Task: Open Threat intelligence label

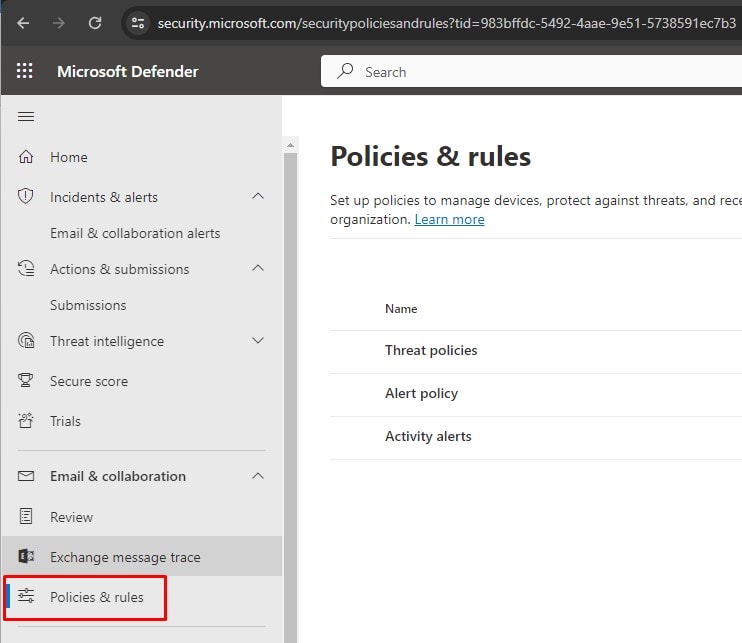Action: (x=107, y=341)
